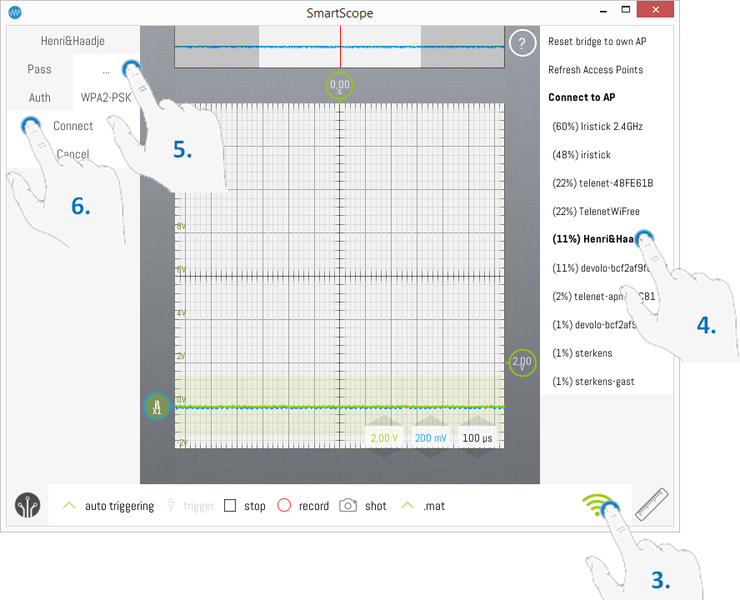Click the 0.00 trigger position marker
740x600 pixels.
point(340,86)
